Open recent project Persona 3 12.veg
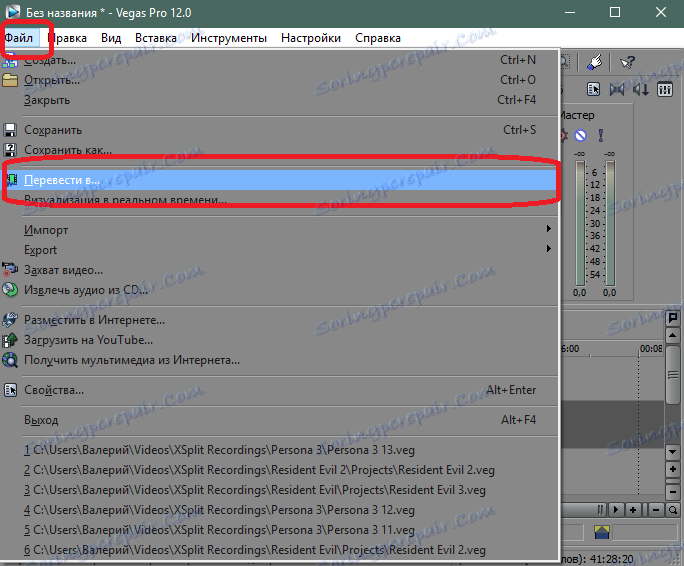 pos(280,510)
